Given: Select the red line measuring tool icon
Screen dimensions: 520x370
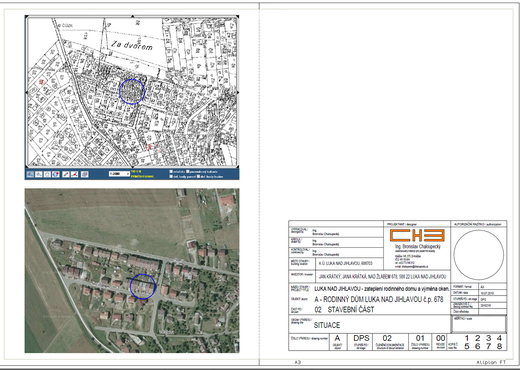Looking at the screenshot, I should pos(74,174).
